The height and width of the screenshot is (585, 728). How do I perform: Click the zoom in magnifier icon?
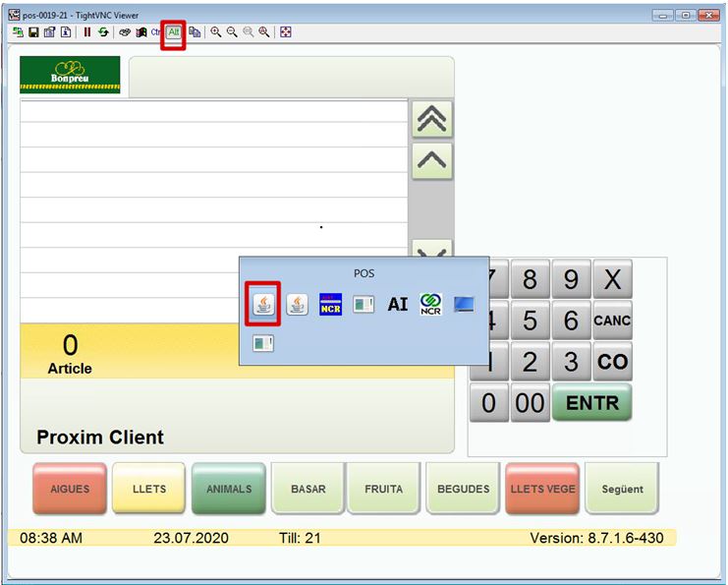[216, 32]
